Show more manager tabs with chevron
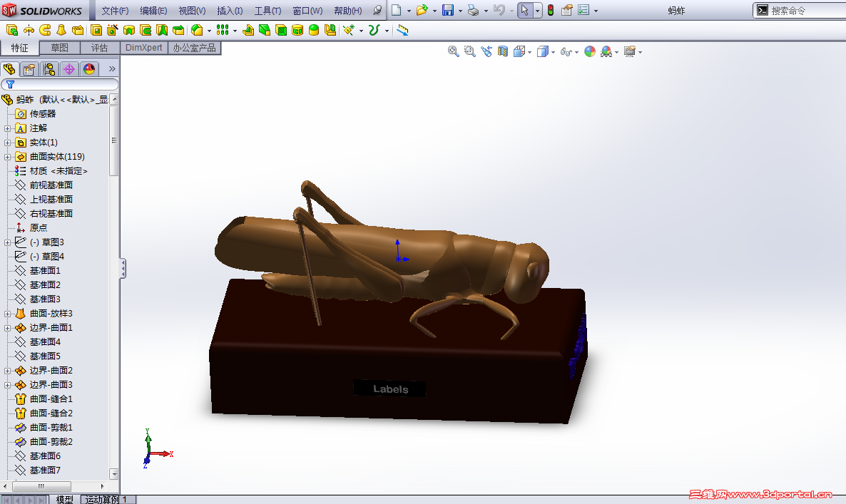 click(112, 69)
